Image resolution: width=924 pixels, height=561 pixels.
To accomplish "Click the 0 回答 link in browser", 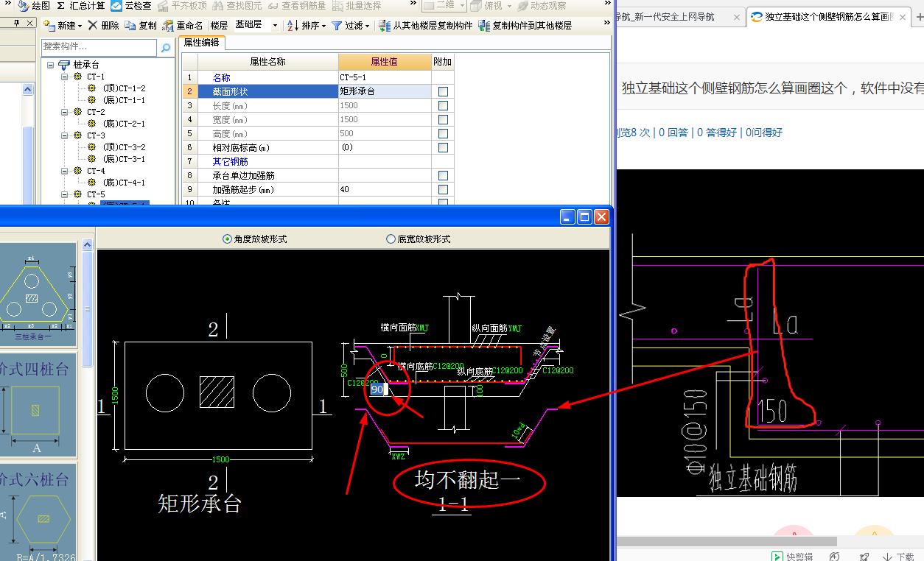I will pos(673,133).
